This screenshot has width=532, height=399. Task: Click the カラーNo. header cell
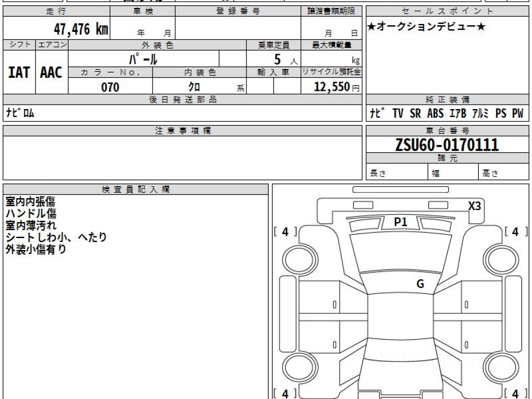(110, 73)
